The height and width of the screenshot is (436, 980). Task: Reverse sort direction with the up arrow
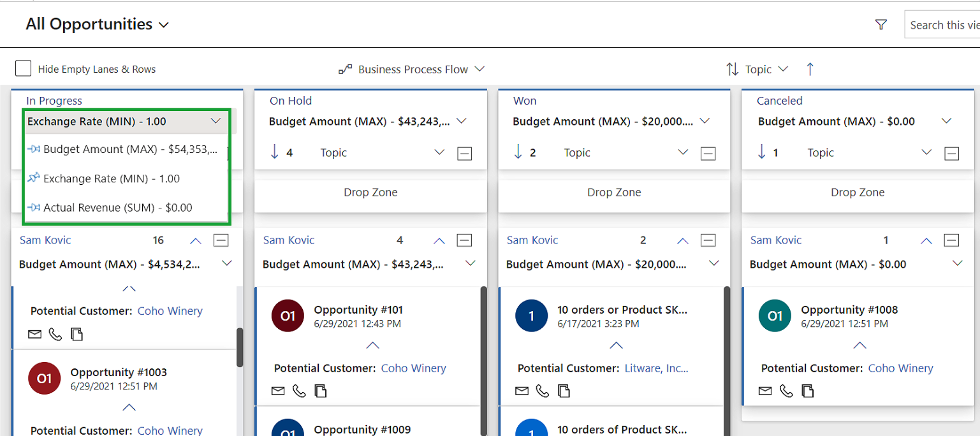coord(810,69)
